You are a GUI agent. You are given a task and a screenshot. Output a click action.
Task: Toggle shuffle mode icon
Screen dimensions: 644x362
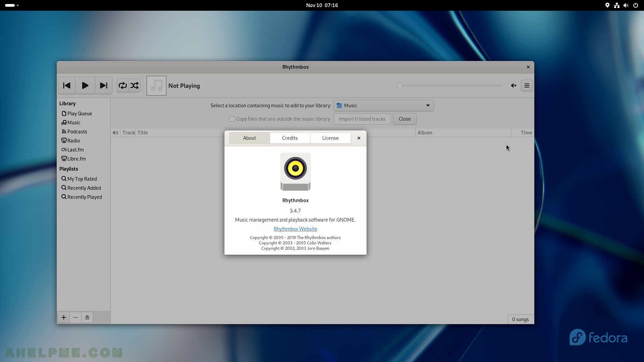point(135,85)
